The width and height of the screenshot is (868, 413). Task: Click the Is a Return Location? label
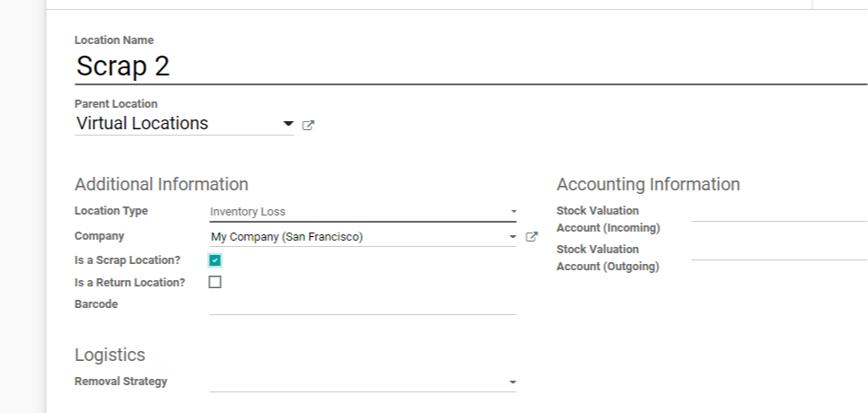coord(129,283)
